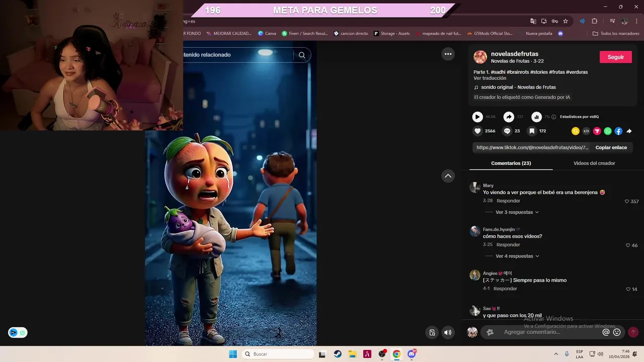Open more share options arrow

(629, 131)
